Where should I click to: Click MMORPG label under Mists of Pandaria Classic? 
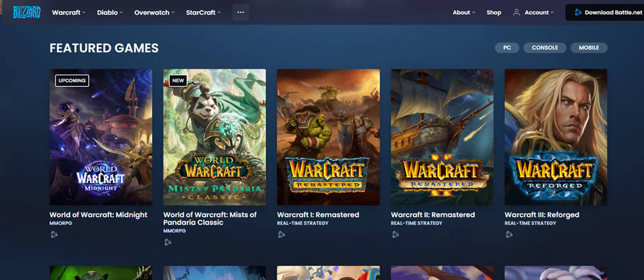tap(175, 230)
